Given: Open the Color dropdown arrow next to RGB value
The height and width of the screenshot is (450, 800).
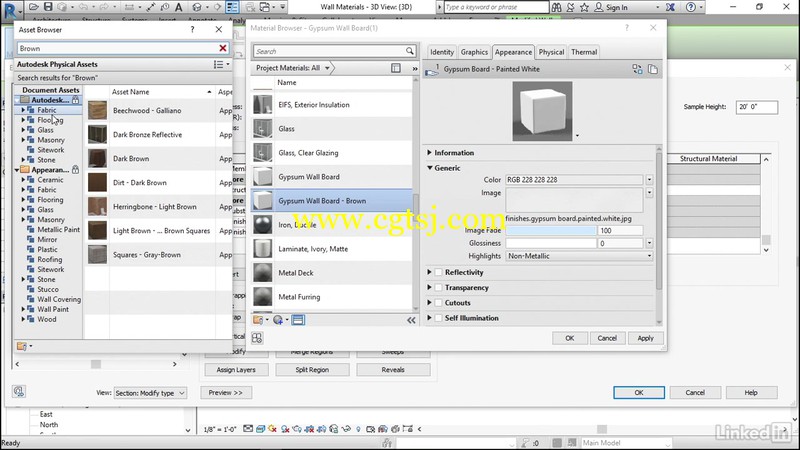Looking at the screenshot, I should pyautogui.click(x=649, y=180).
